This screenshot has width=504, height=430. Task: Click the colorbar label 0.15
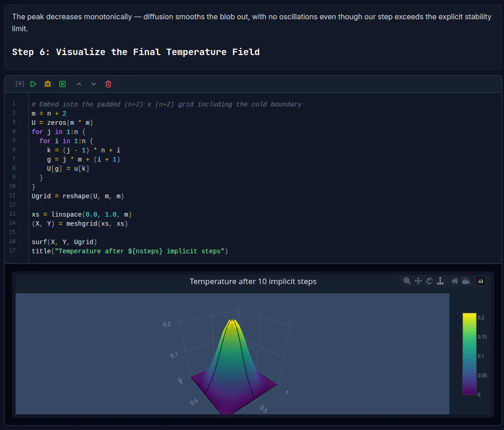coord(482,337)
